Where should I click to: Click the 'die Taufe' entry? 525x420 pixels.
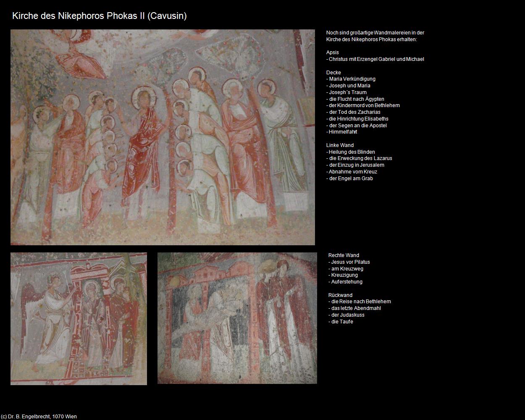click(x=341, y=322)
